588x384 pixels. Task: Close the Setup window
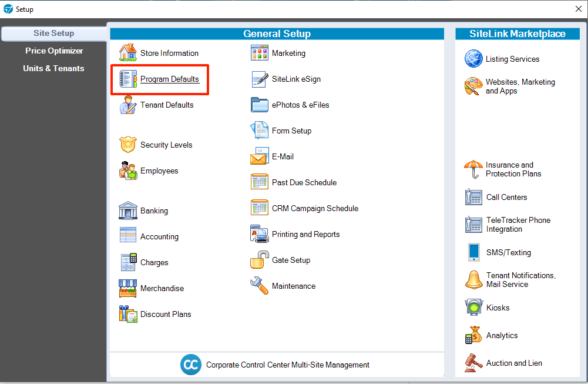click(578, 9)
